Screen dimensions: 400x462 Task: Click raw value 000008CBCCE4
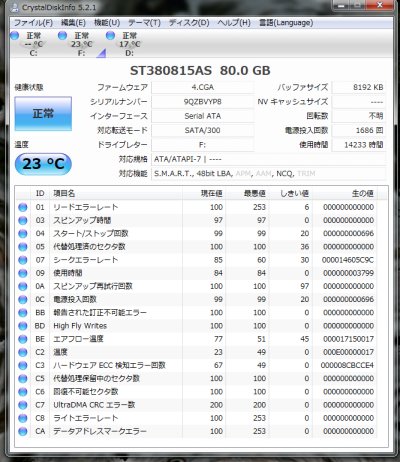[x=347, y=365]
